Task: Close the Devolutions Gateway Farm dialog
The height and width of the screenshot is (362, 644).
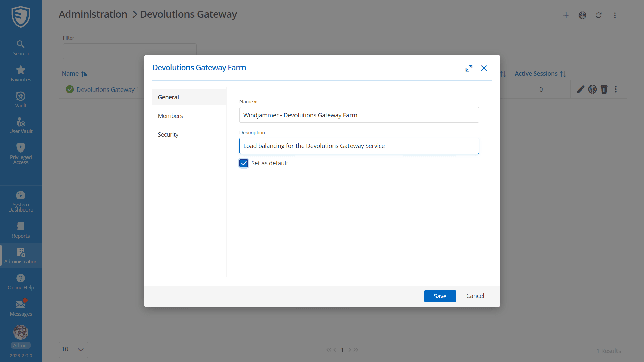Action: pos(484,68)
